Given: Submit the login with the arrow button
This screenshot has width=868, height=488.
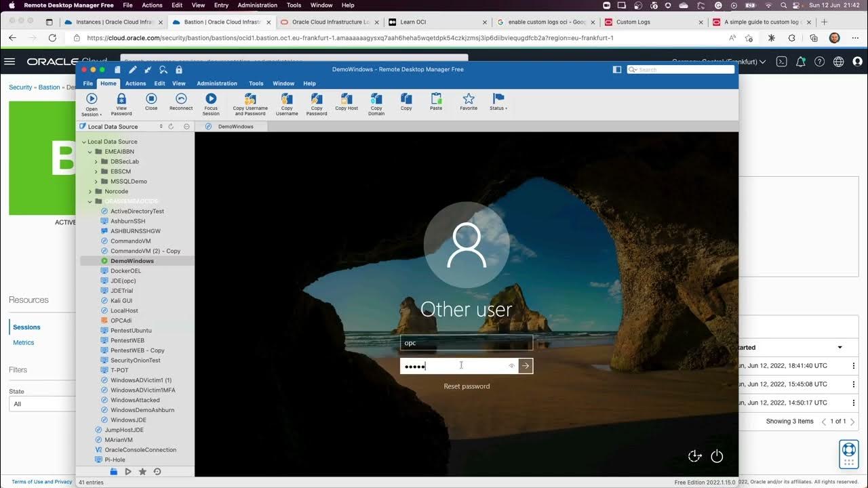Looking at the screenshot, I should click(x=526, y=366).
